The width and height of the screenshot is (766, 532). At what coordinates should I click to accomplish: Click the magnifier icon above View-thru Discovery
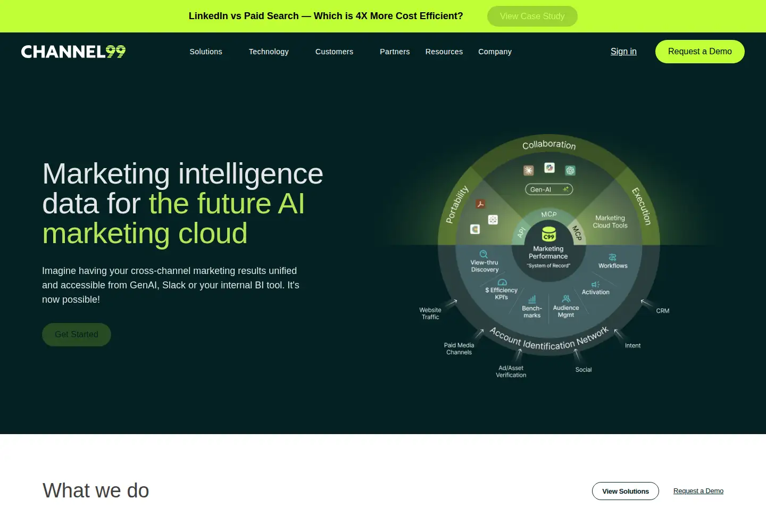(x=484, y=254)
